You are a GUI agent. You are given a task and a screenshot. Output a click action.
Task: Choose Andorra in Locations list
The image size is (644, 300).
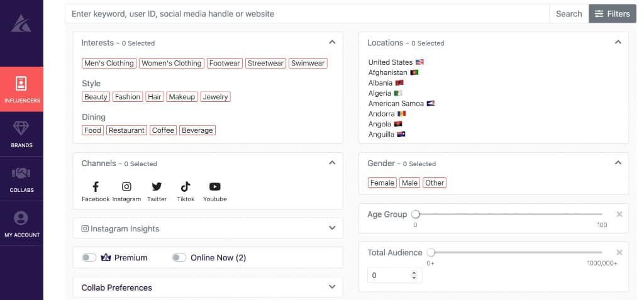click(387, 113)
